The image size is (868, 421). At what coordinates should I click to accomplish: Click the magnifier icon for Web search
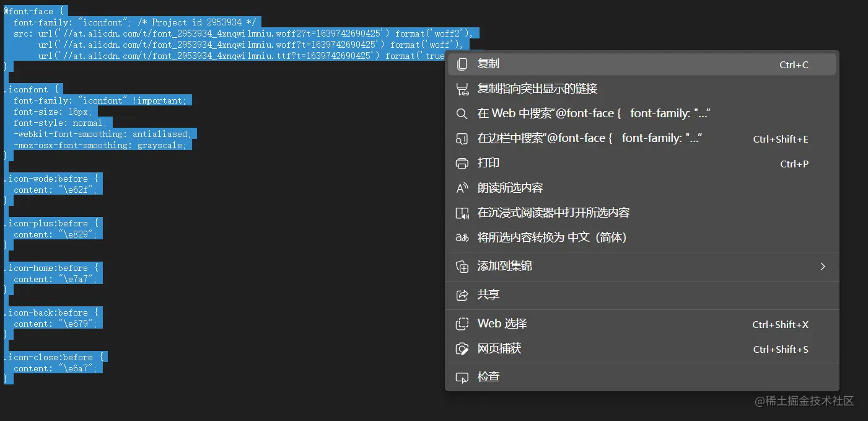click(462, 114)
